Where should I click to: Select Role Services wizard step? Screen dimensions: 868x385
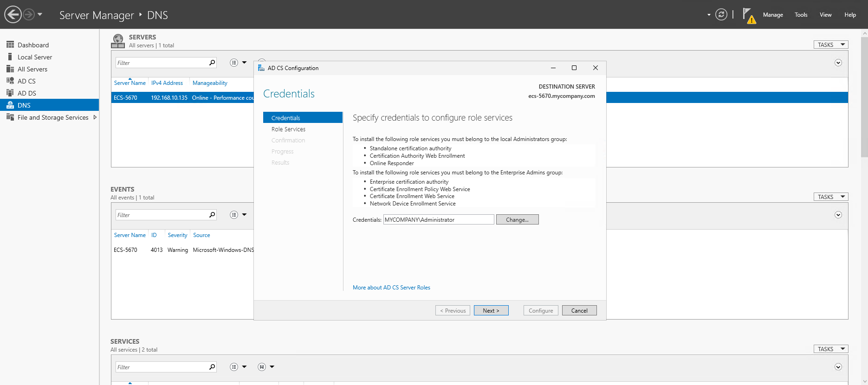click(288, 129)
